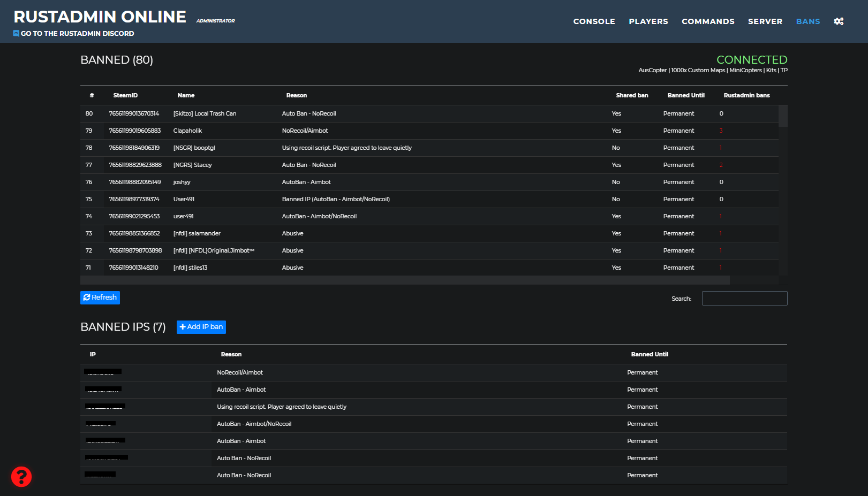Select the ban row for Clapaholik
Screen dimensions: 868x496
[x=375, y=131]
